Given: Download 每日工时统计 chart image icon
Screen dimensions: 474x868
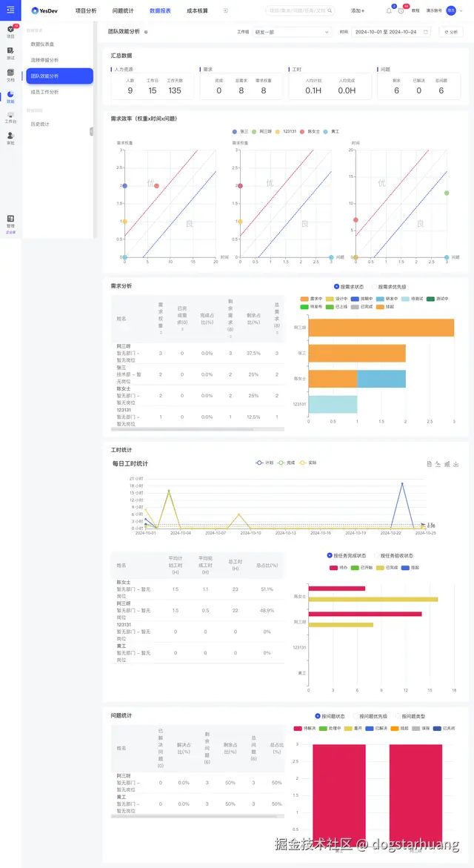Looking at the screenshot, I should pyautogui.click(x=455, y=464).
